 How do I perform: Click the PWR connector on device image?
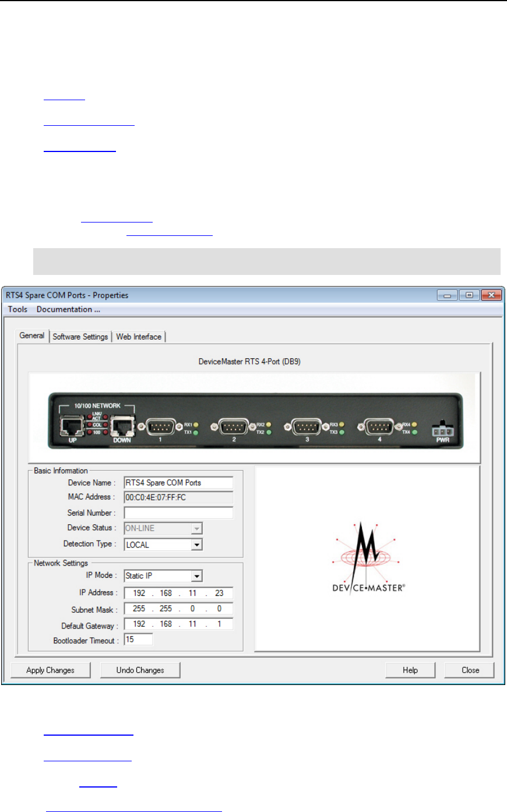tap(442, 430)
